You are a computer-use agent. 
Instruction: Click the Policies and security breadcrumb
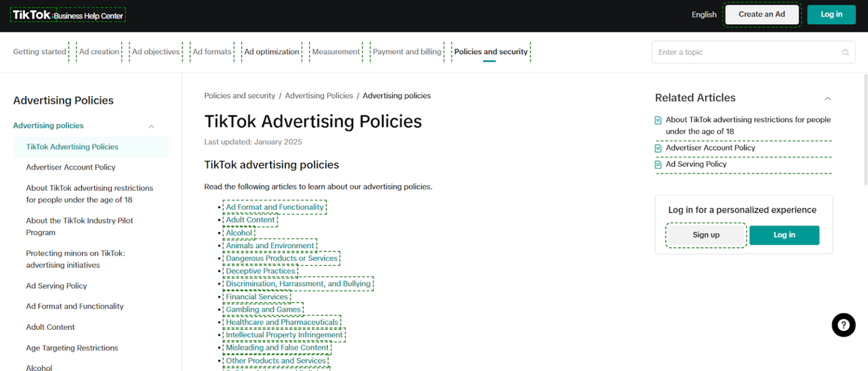[240, 96]
